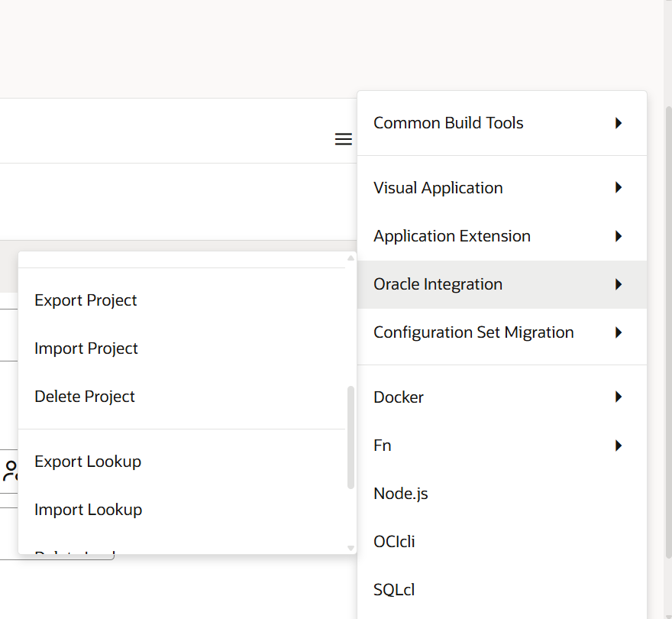Select the OCIcli menu option
Viewport: 672px width, 619px height.
pos(394,542)
